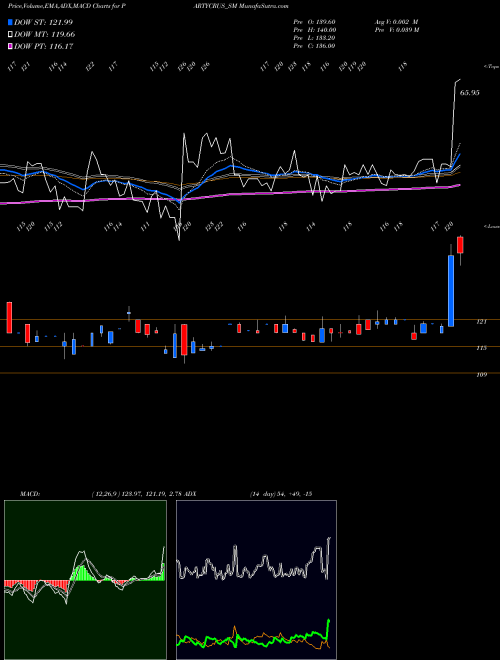Click the 'Pre O: 139.60' value
The width and height of the screenshot is (500, 660).
click(314, 22)
